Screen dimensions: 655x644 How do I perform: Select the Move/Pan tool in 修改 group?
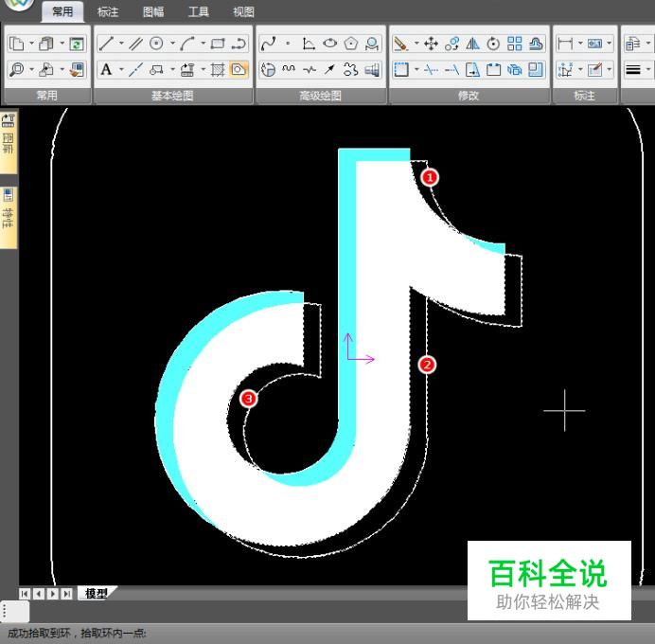(x=431, y=44)
